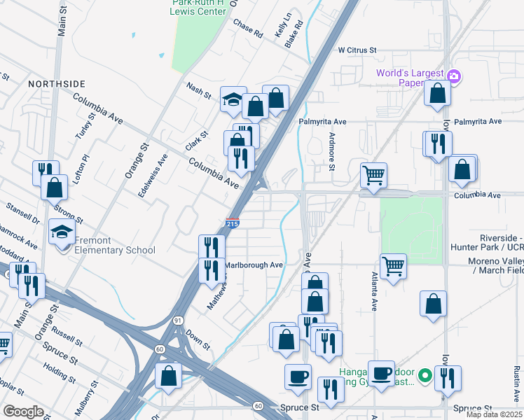Click the Marlborough Ave label

point(254,265)
